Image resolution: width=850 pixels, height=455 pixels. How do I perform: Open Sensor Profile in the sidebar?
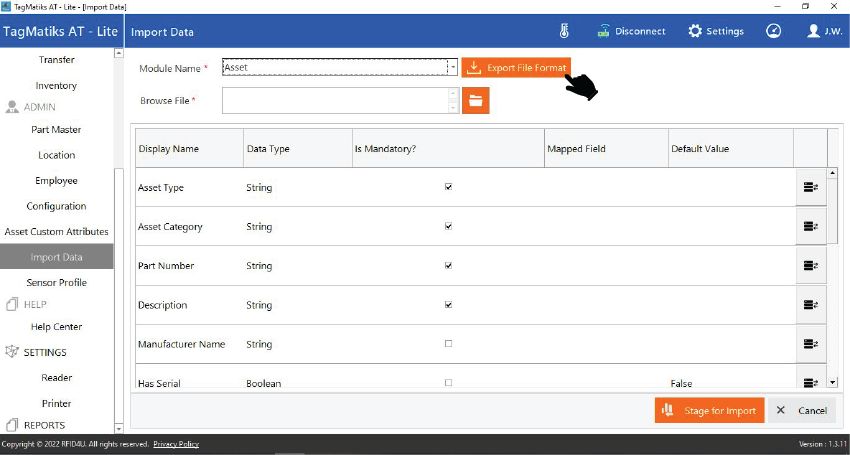click(56, 283)
